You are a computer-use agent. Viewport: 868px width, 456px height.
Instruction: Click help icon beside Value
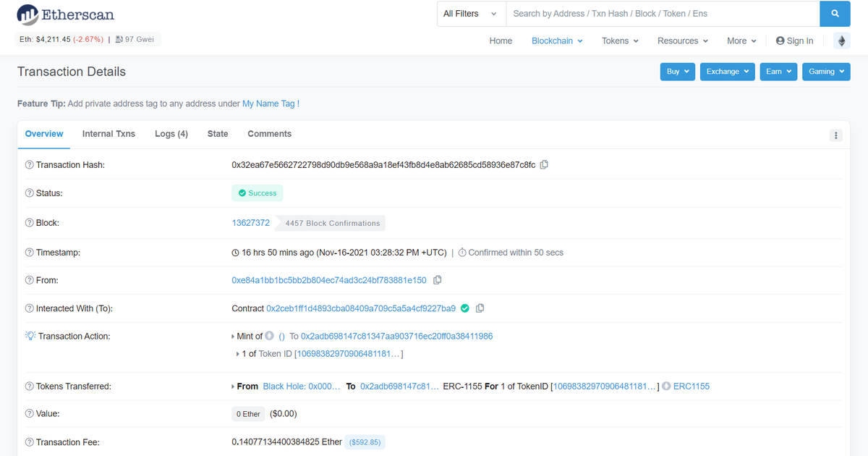(x=29, y=414)
